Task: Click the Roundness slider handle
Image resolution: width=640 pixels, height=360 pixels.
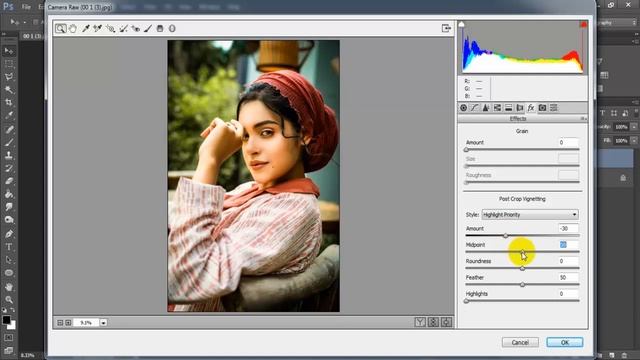Action: (522, 268)
